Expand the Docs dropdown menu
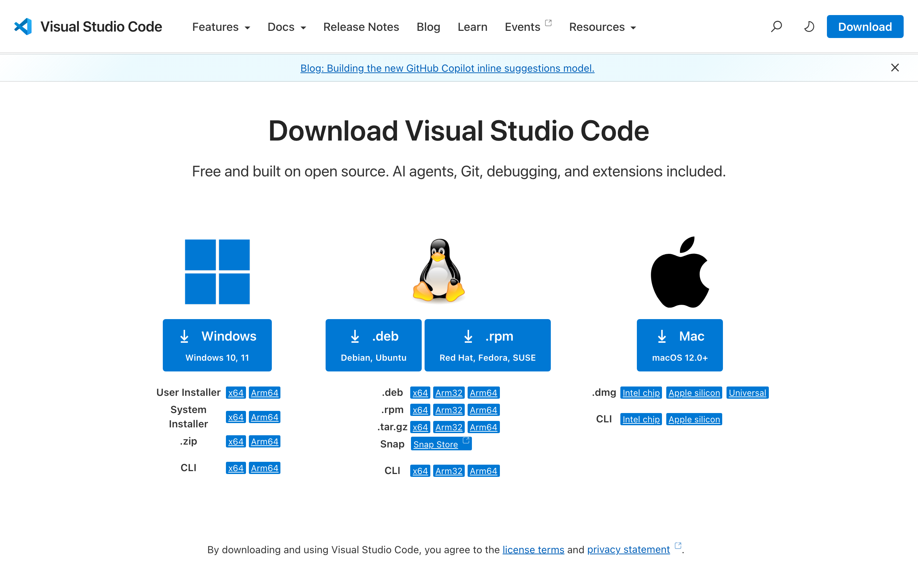The width and height of the screenshot is (918, 588). (x=287, y=27)
